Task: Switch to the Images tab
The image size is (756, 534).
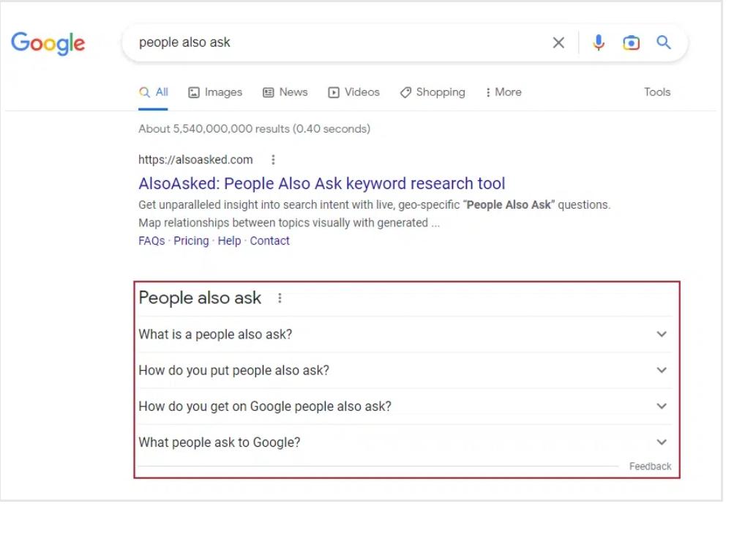Action: pyautogui.click(x=215, y=92)
